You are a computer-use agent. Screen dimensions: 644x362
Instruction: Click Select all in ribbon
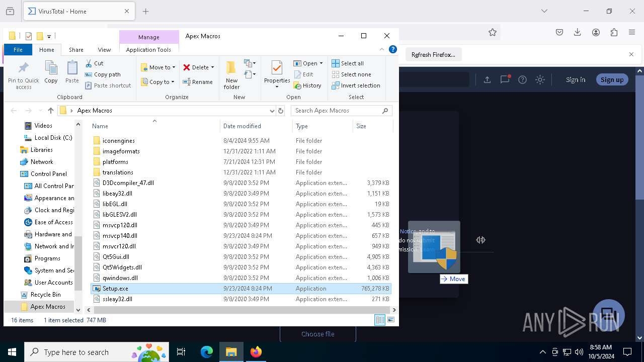[x=348, y=63]
